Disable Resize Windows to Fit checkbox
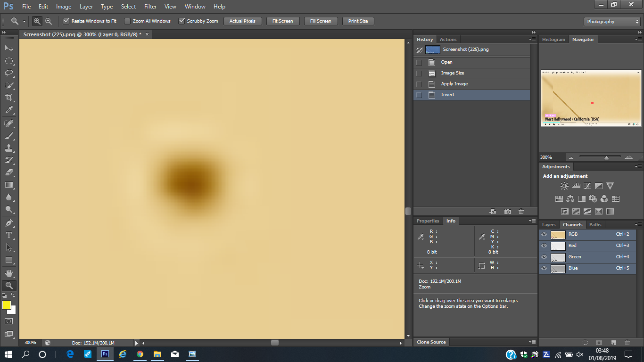Image resolution: width=644 pixels, height=362 pixels. pos(66,21)
